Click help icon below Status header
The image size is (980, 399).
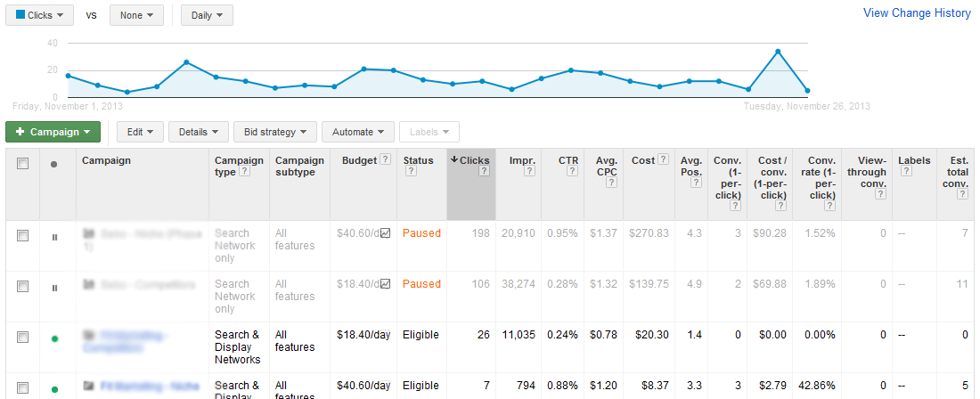coord(409,172)
